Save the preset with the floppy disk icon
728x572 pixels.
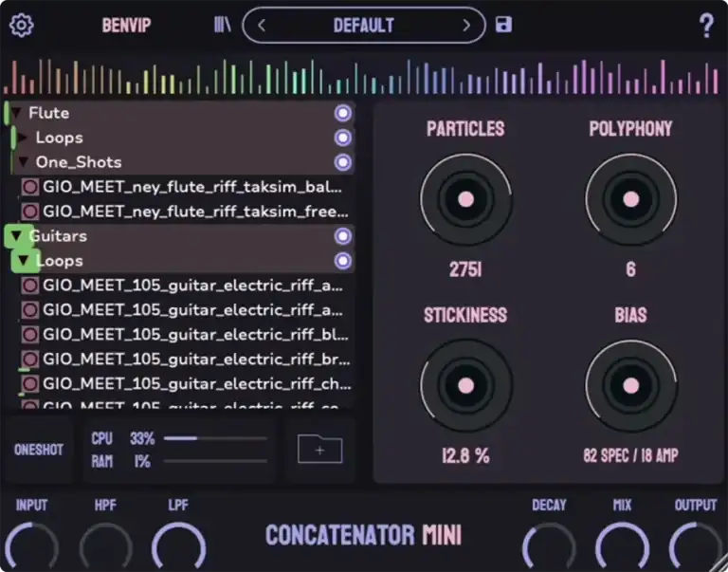point(503,25)
